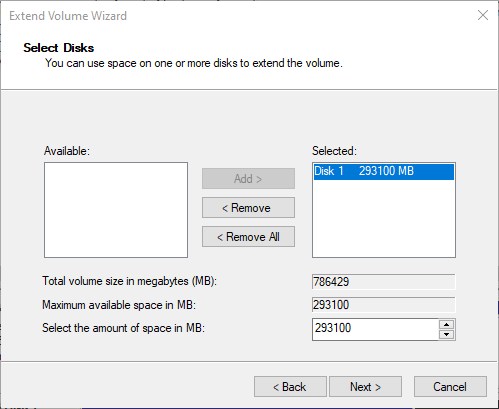Close the Extend Volume Wizard window
This screenshot has height=409, width=499.
[x=483, y=15]
